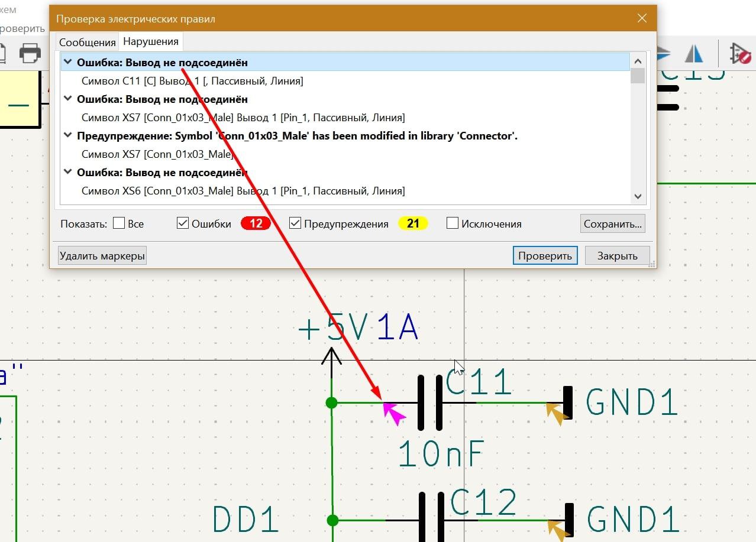Click the Сохранить... button

tap(613, 223)
